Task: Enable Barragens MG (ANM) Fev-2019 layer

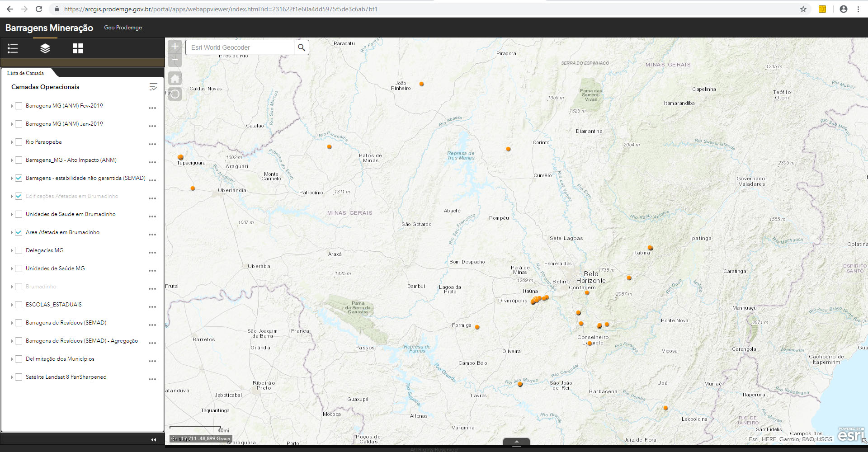Action: click(x=19, y=106)
